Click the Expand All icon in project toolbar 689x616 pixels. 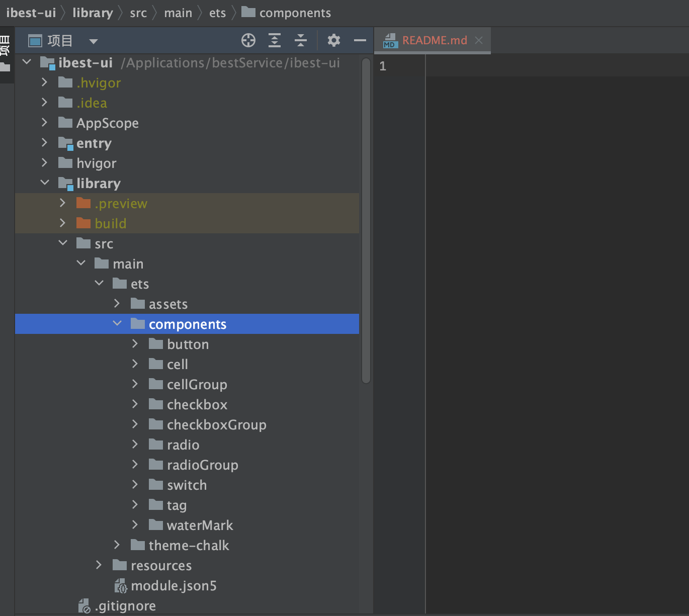pos(275,40)
